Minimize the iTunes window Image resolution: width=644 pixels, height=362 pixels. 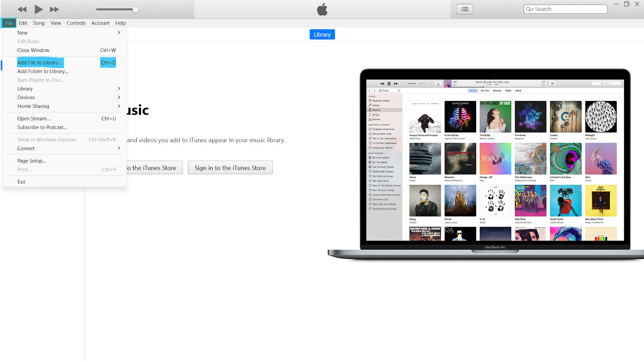[616, 4]
